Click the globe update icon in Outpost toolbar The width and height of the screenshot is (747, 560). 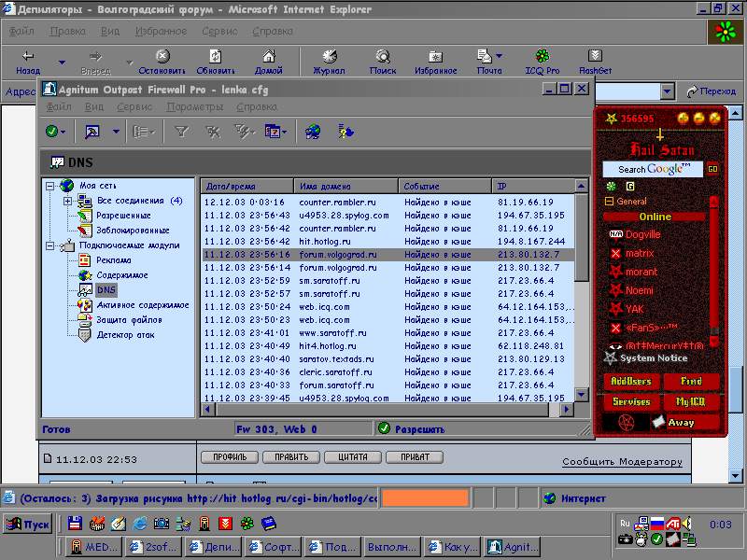click(313, 132)
